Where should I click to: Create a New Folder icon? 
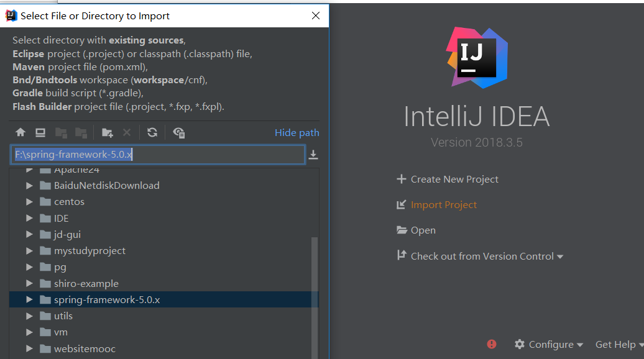point(107,132)
